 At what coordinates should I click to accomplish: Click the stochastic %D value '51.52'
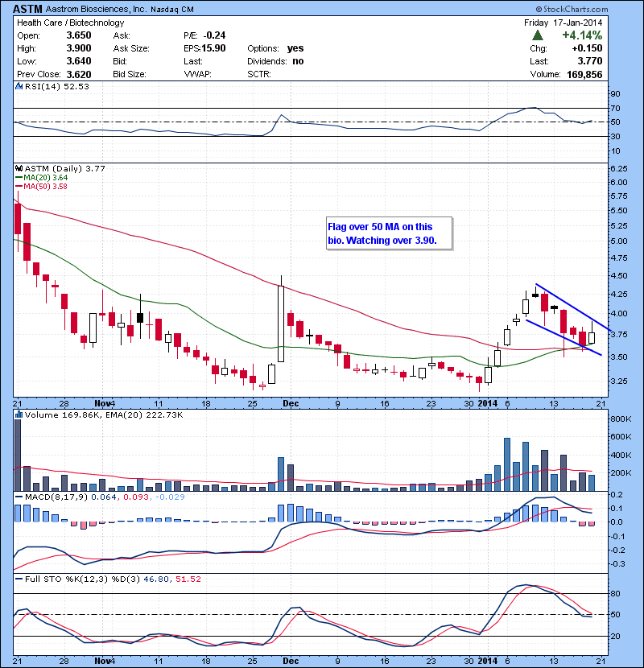(x=188, y=579)
